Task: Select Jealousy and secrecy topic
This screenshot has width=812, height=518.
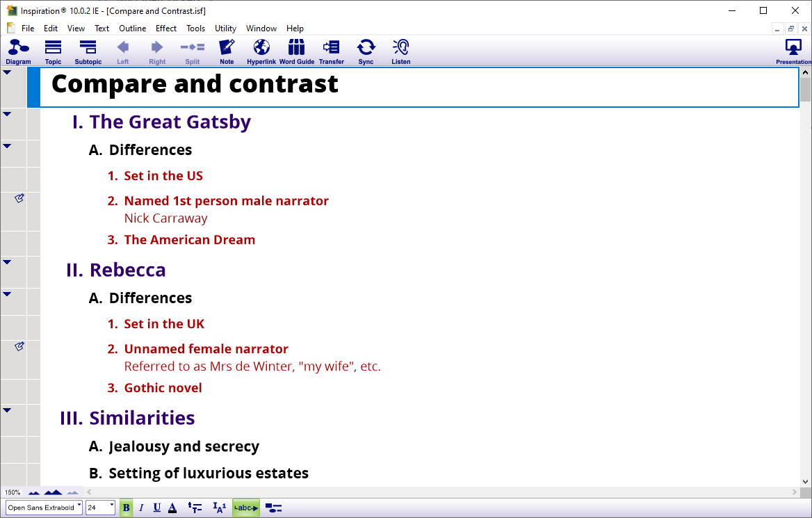Action: (x=184, y=446)
